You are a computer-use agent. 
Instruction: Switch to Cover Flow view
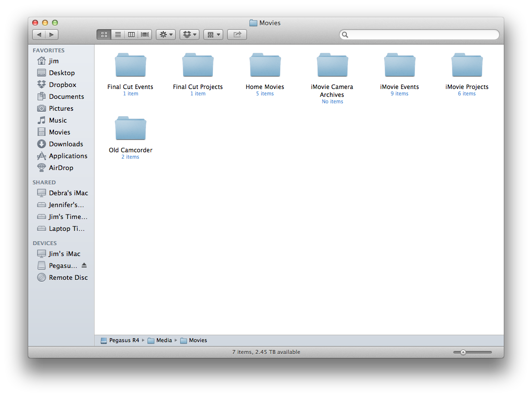145,35
